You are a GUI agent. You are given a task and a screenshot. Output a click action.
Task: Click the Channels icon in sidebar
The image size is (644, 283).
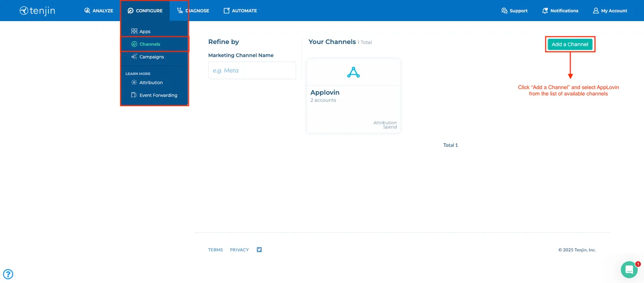tap(134, 44)
